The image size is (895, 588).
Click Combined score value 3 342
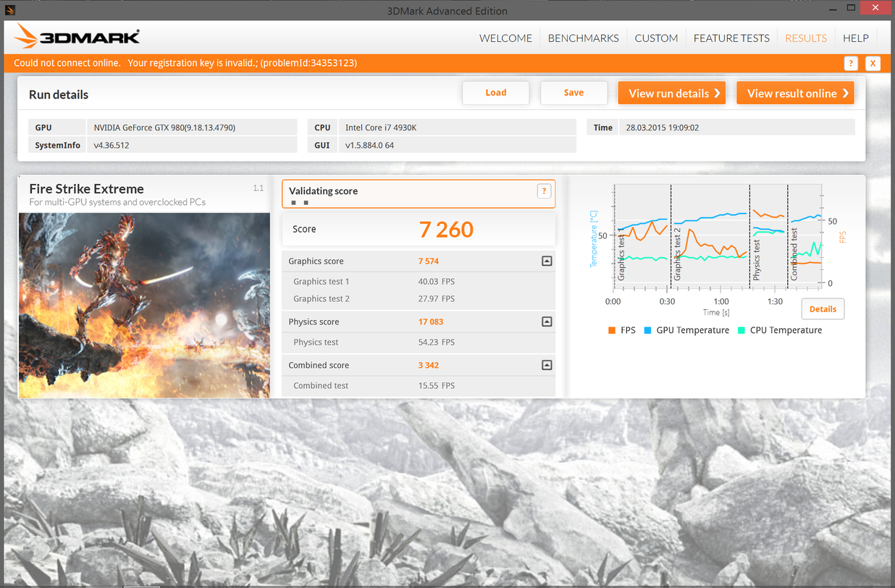point(429,365)
